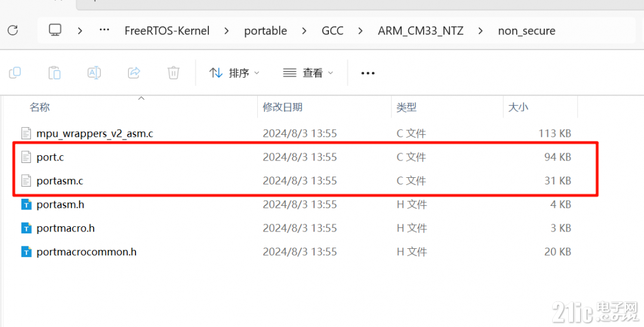
Task: Click the modified date of port.c
Action: [x=300, y=157]
